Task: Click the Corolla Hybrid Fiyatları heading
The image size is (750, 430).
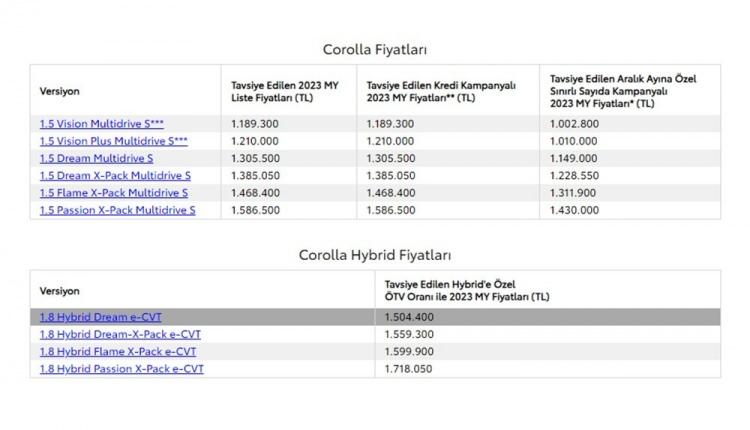Action: point(375,255)
